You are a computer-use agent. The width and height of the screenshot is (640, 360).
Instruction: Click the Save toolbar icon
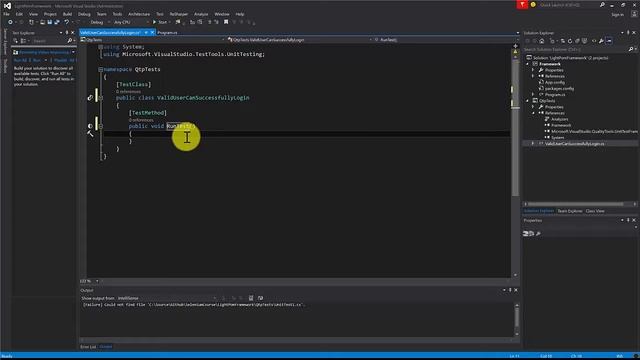(x=49, y=22)
